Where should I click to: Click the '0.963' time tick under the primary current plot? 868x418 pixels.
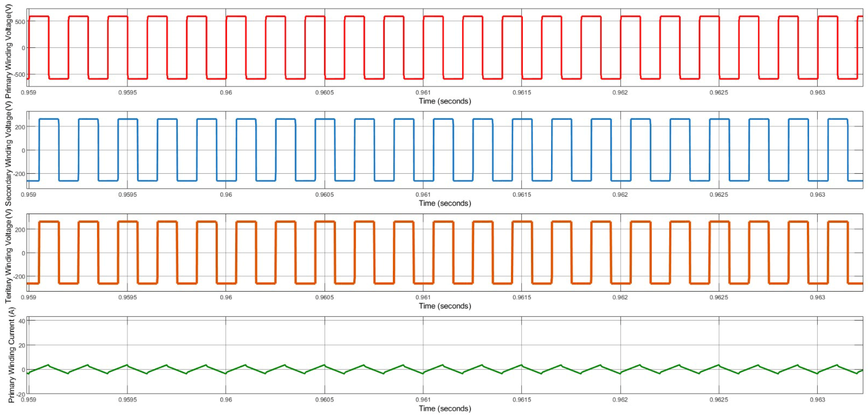point(817,400)
